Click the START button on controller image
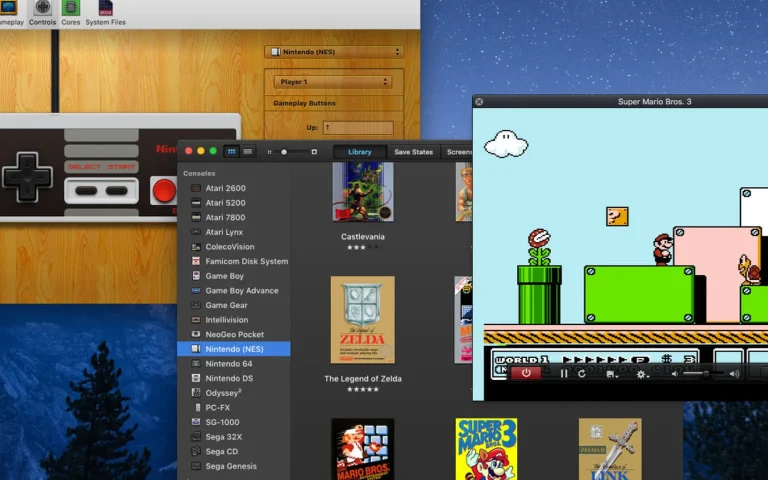 click(117, 191)
